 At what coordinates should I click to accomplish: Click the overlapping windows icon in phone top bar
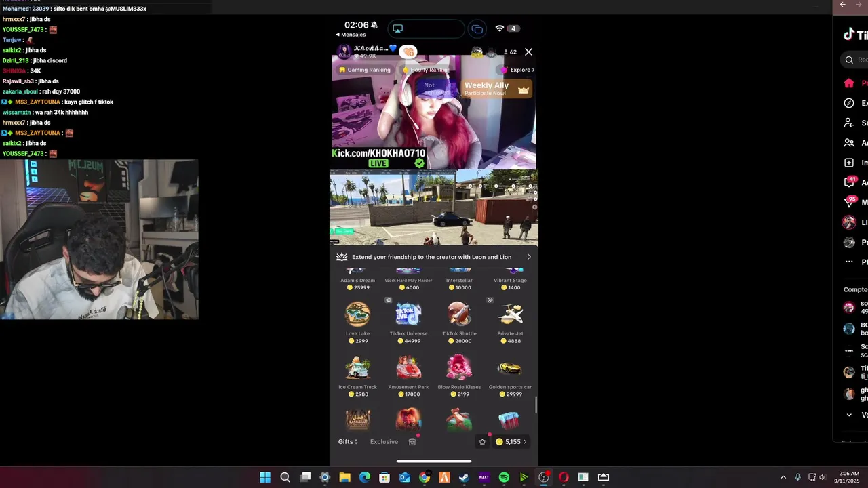pyautogui.click(x=477, y=28)
